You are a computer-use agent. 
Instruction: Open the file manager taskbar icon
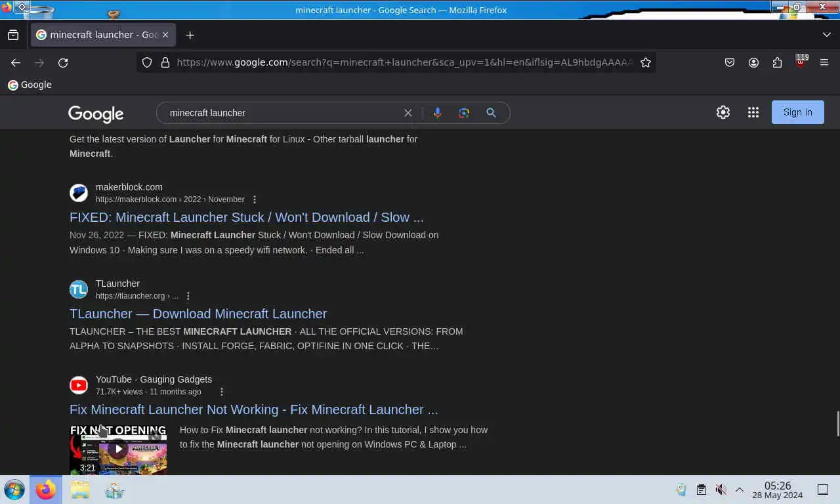80,490
